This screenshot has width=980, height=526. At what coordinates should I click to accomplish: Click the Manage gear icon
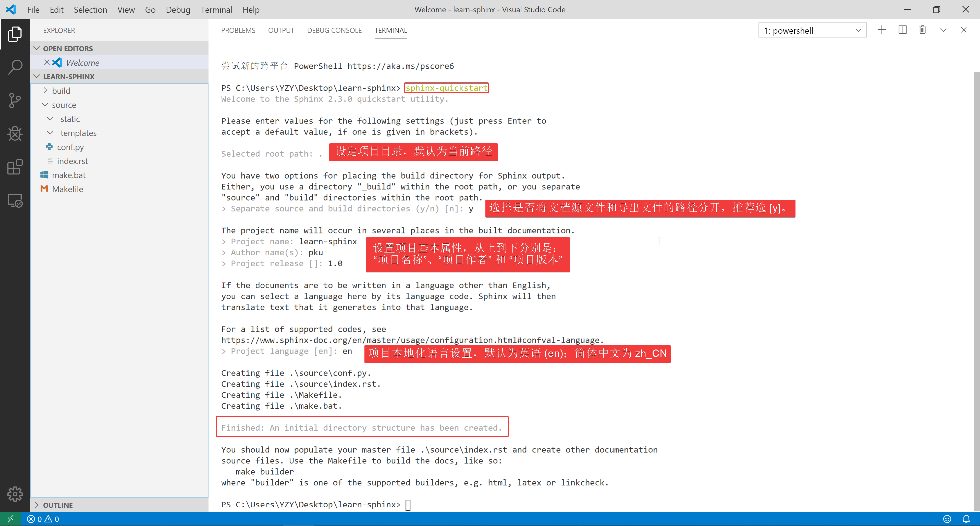pos(15,494)
